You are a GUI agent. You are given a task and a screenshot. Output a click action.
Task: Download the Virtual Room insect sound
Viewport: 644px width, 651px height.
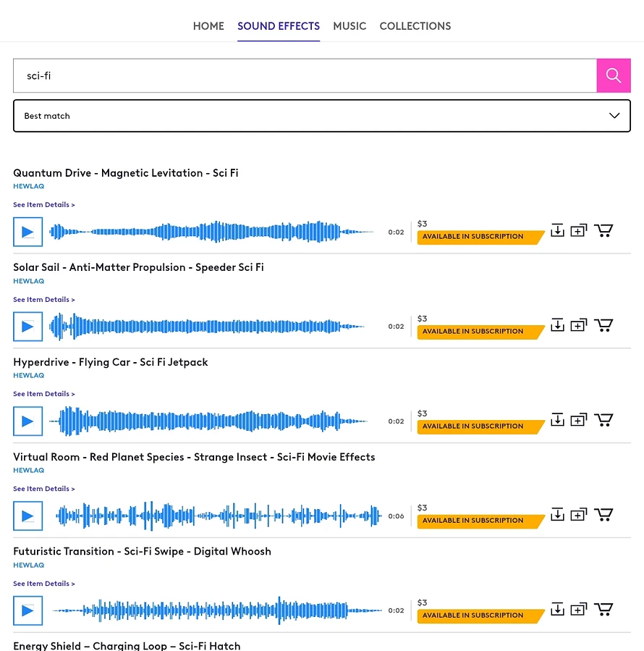pos(557,514)
